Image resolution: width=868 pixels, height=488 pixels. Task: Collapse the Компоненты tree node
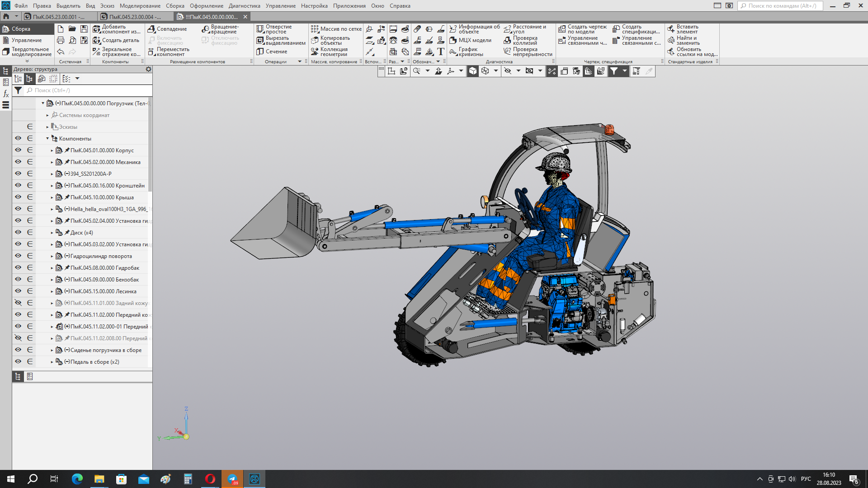coord(47,139)
